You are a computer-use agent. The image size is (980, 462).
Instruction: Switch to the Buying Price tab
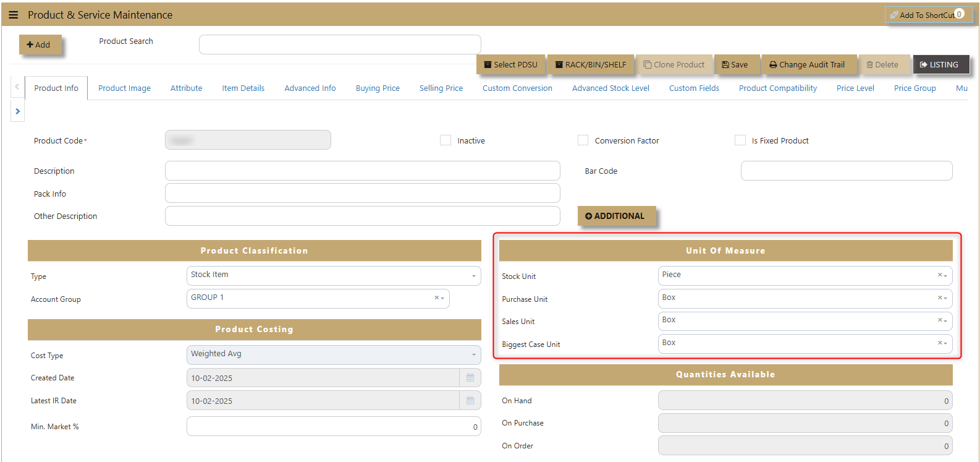coord(378,88)
